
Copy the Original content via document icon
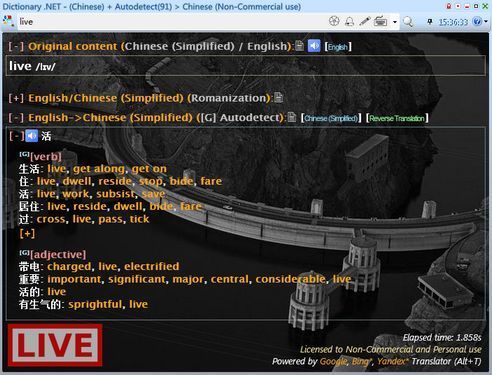(299, 46)
